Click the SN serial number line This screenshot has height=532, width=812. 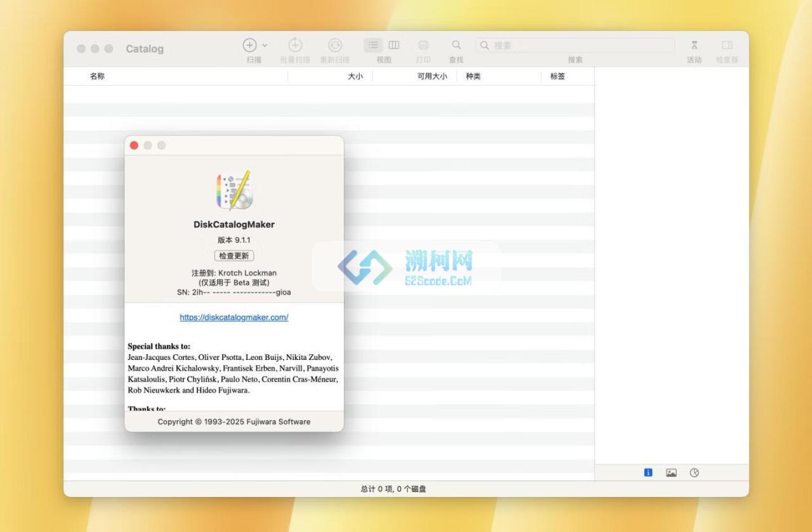(x=234, y=292)
